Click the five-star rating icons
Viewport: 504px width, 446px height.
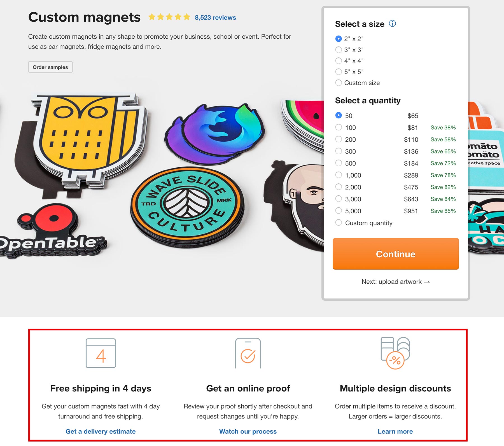tap(169, 17)
